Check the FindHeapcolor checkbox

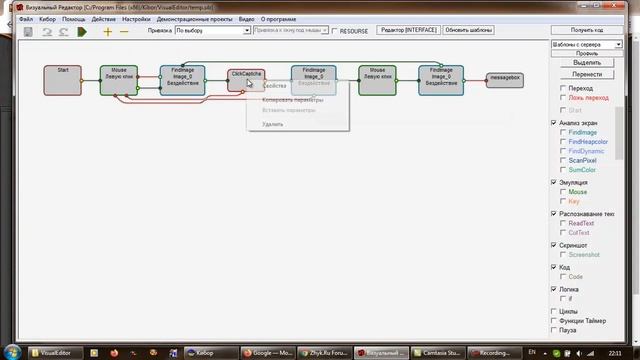tap(563, 142)
